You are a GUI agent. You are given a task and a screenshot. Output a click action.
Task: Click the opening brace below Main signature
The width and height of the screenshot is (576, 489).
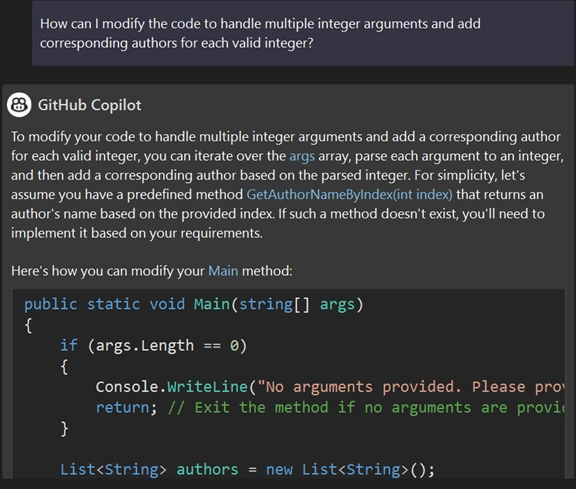(28, 325)
